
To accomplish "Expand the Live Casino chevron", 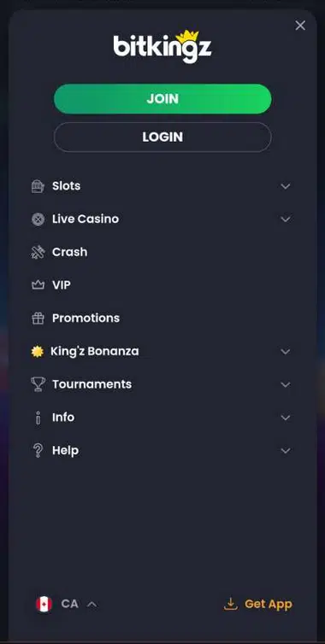I will [x=286, y=220].
